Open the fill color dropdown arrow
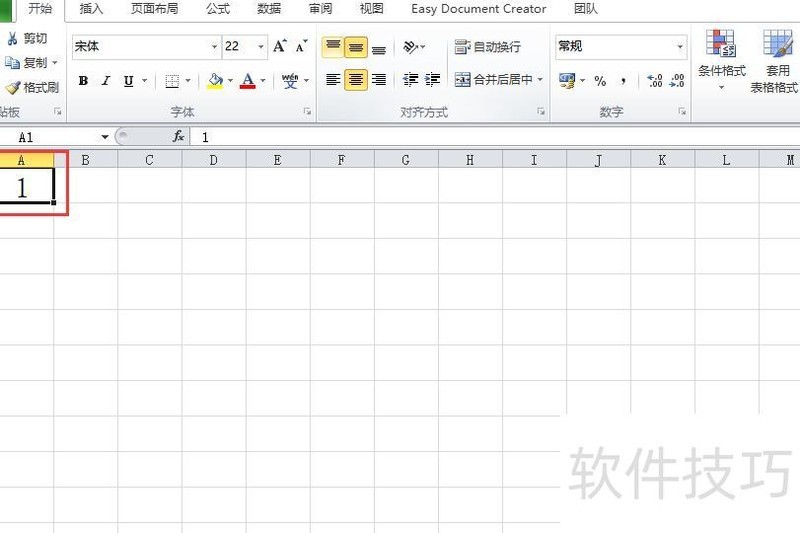800x533 pixels. pyautogui.click(x=230, y=81)
